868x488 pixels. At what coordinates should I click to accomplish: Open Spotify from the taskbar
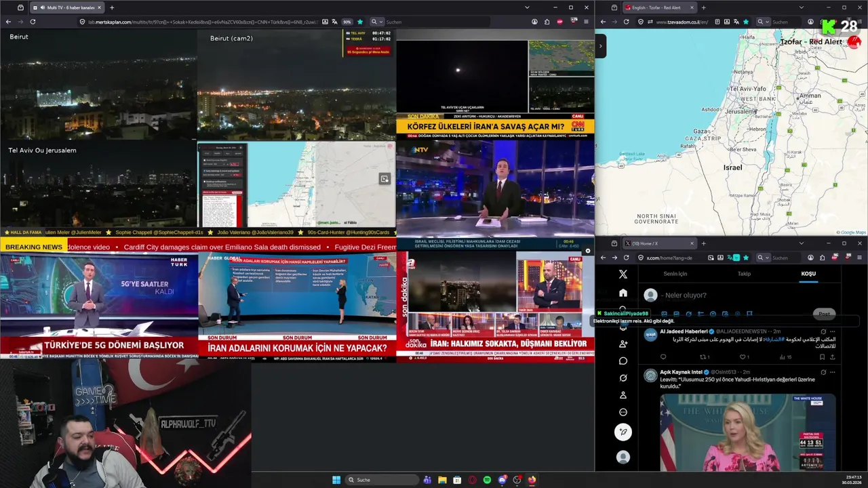pos(487,480)
